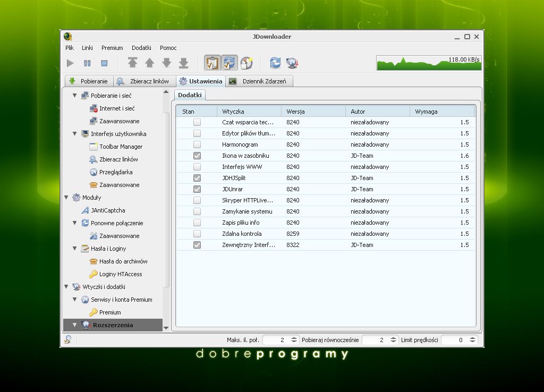Click the Pause downloads icon
The height and width of the screenshot is (392, 544).
tap(87, 63)
